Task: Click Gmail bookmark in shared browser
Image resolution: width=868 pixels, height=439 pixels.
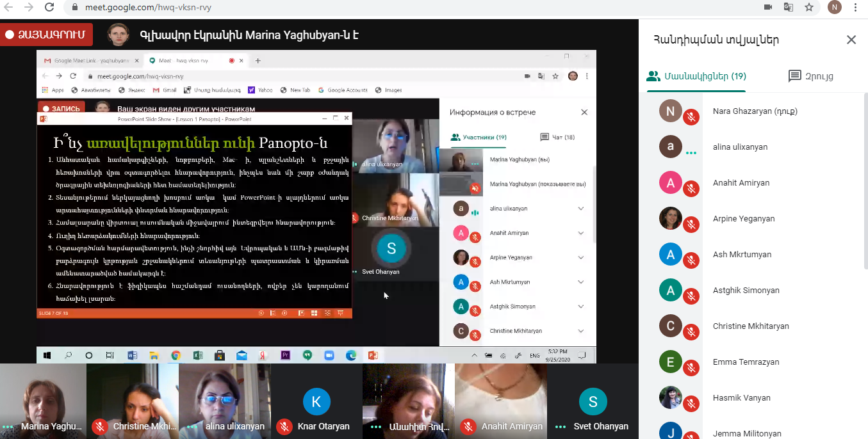Action: tap(165, 90)
